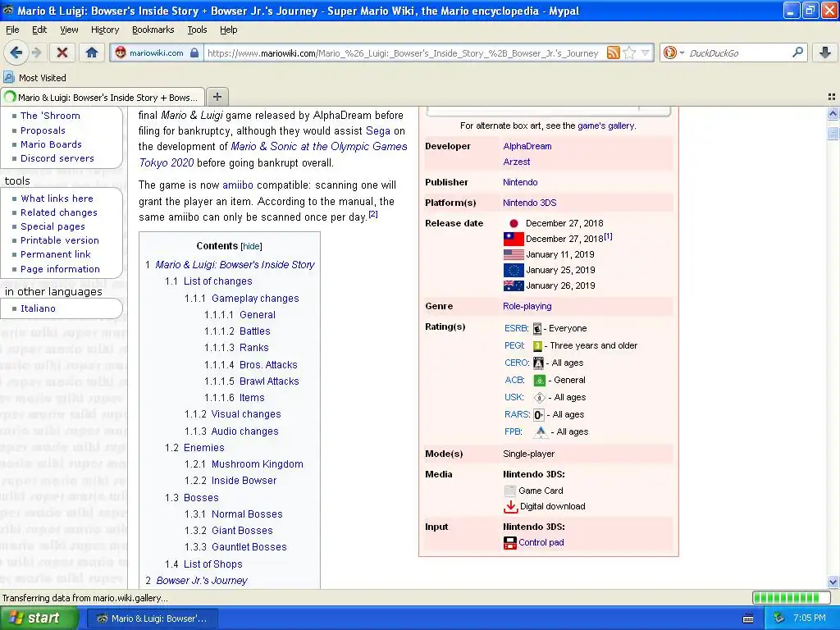Open the Bookmarks menu
The width and height of the screenshot is (840, 630).
(x=153, y=30)
